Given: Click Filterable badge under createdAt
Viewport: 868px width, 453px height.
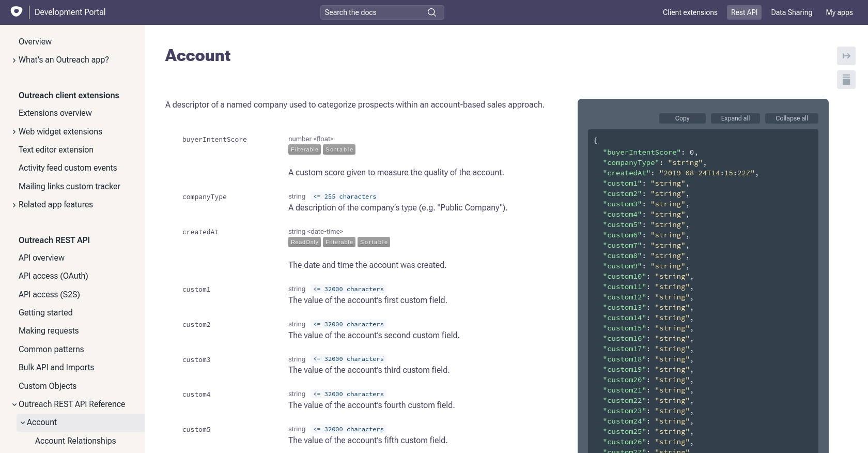Looking at the screenshot, I should click(x=339, y=242).
